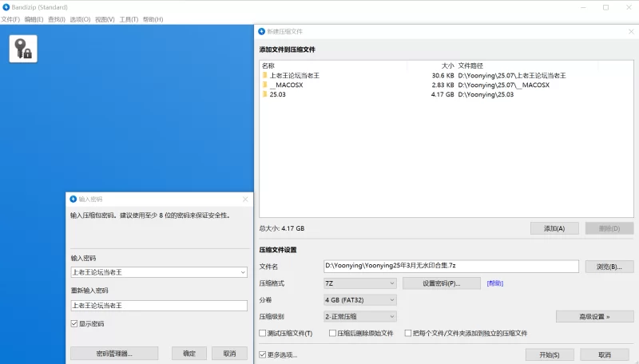Click the folder icon for 上老王论坛当老王

[265, 75]
